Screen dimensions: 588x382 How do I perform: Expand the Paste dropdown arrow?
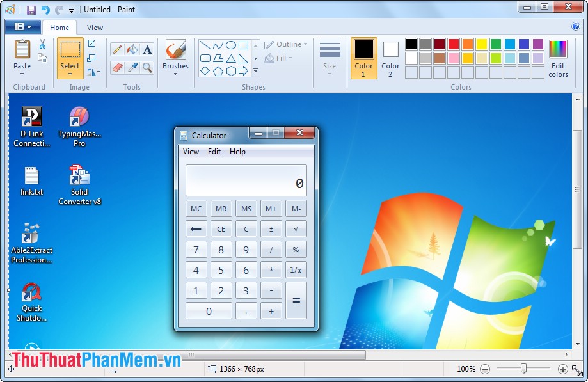click(x=22, y=74)
